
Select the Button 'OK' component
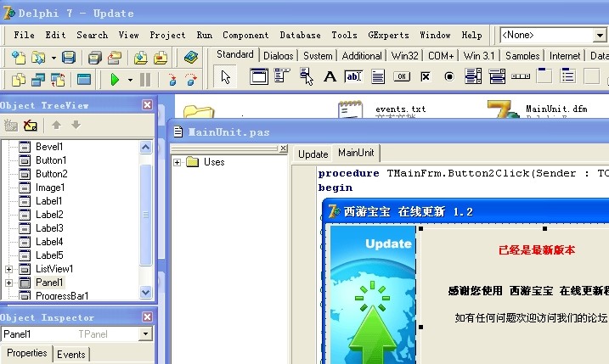pos(402,76)
